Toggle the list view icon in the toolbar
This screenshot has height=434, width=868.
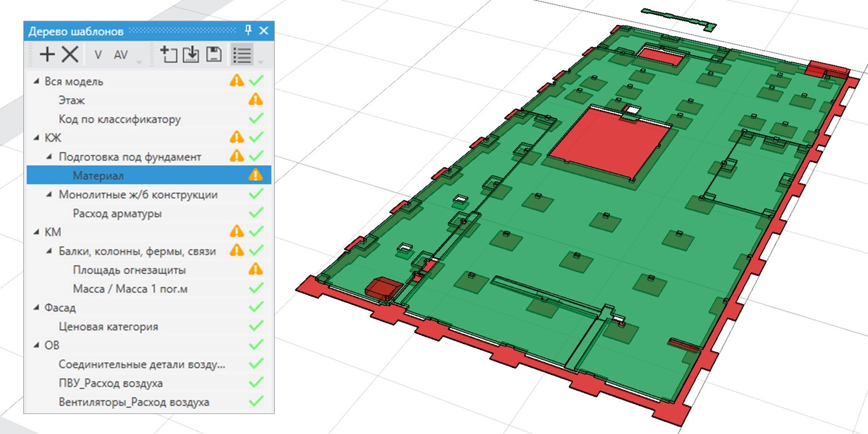(x=242, y=55)
